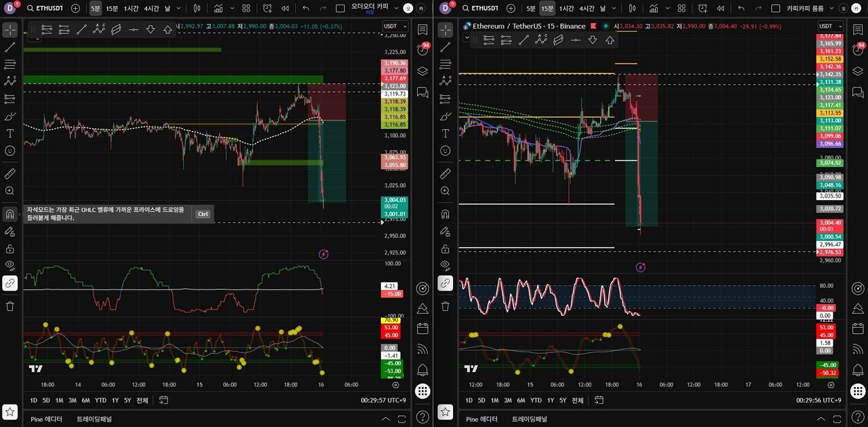This screenshot has height=427, width=868.
Task: Toggle hide drawings eye in left window
Action: pos(10,265)
